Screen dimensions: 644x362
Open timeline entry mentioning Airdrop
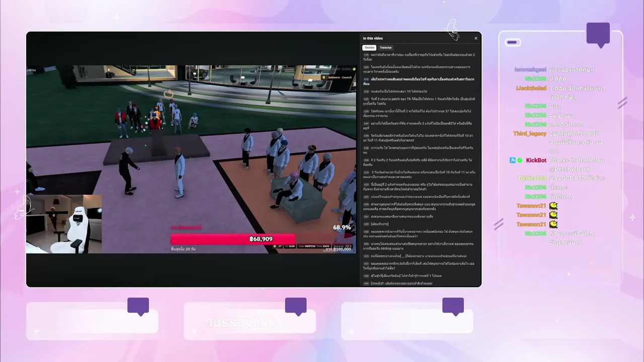[419, 245]
